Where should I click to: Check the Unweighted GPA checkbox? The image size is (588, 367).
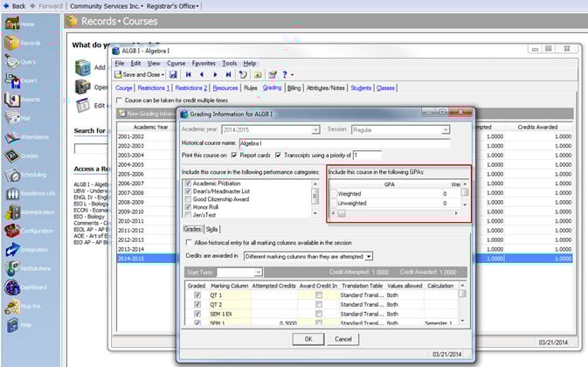click(333, 204)
